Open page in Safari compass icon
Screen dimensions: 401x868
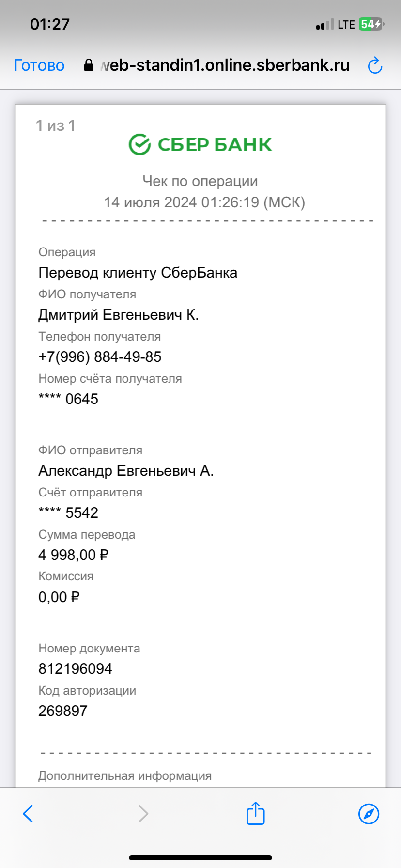369,813
